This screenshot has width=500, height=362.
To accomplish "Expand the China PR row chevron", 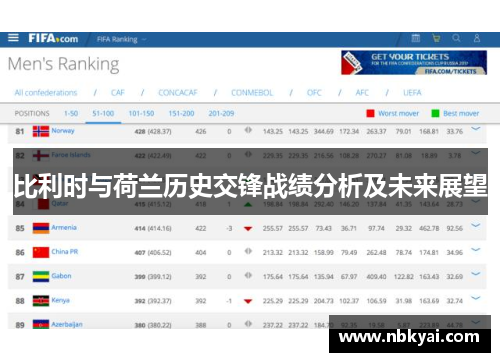I will click(476, 250).
